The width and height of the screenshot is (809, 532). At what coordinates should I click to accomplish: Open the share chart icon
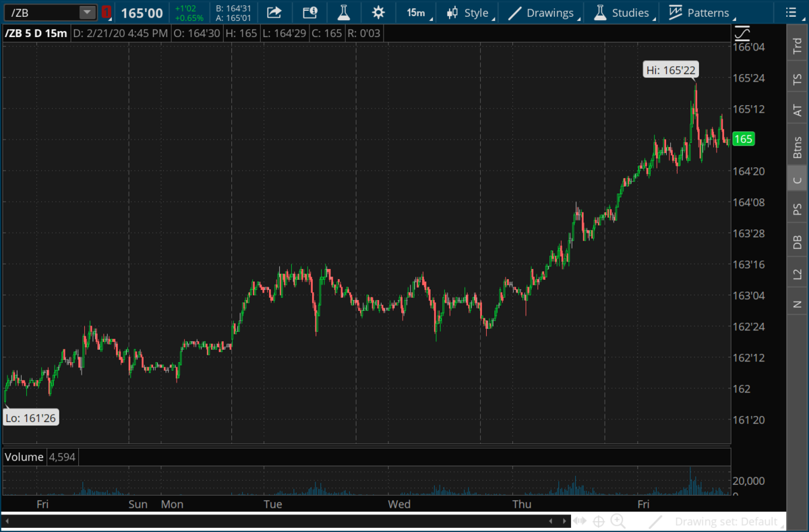pos(274,13)
